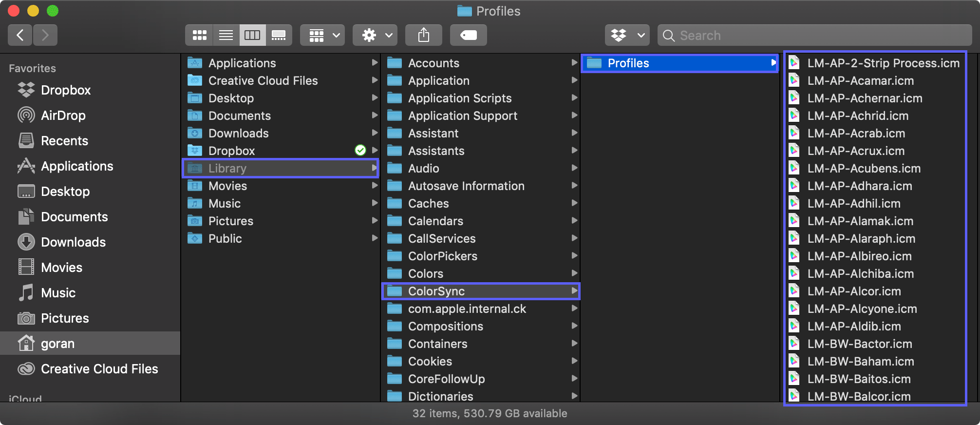Select the Application Support folder
Screen dimensions: 980x425
tap(481, 116)
